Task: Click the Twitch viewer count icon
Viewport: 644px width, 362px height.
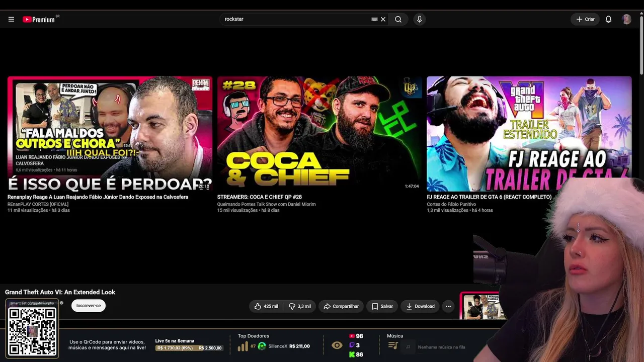Action: (x=352, y=345)
